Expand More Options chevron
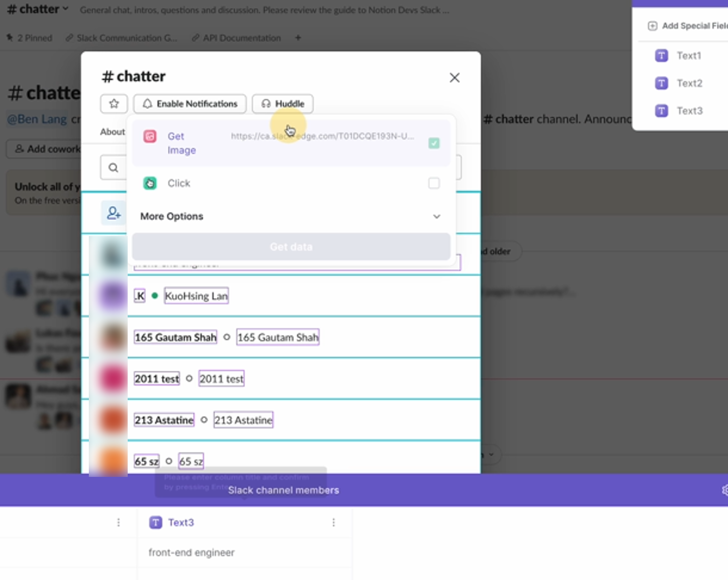 [437, 217]
